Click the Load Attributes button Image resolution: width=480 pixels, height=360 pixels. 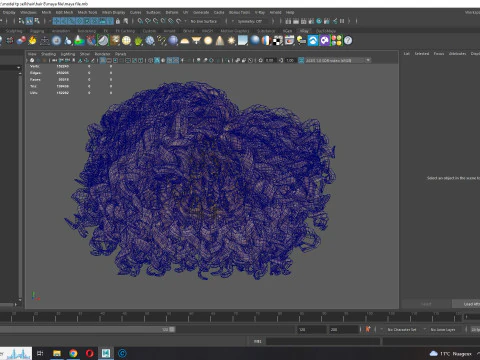[466, 304]
